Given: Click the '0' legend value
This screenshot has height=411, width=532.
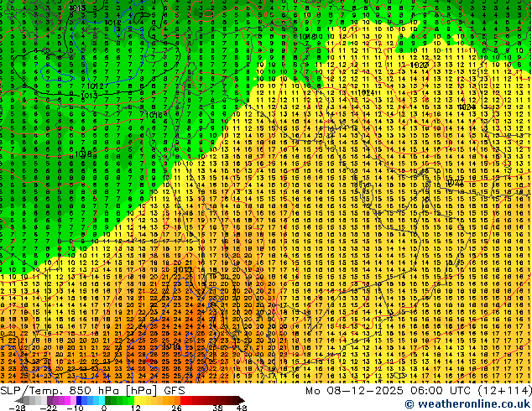Looking at the screenshot, I should click(x=104, y=408).
